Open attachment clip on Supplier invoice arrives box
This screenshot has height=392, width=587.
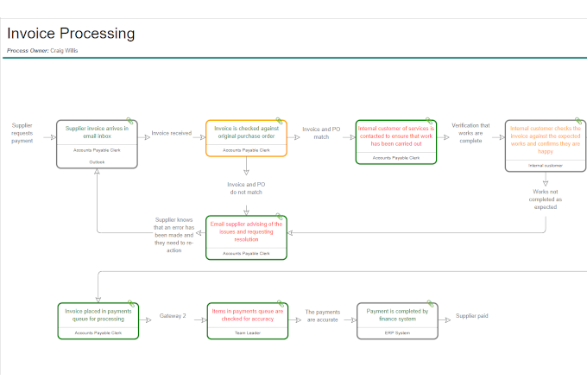tap(129, 121)
